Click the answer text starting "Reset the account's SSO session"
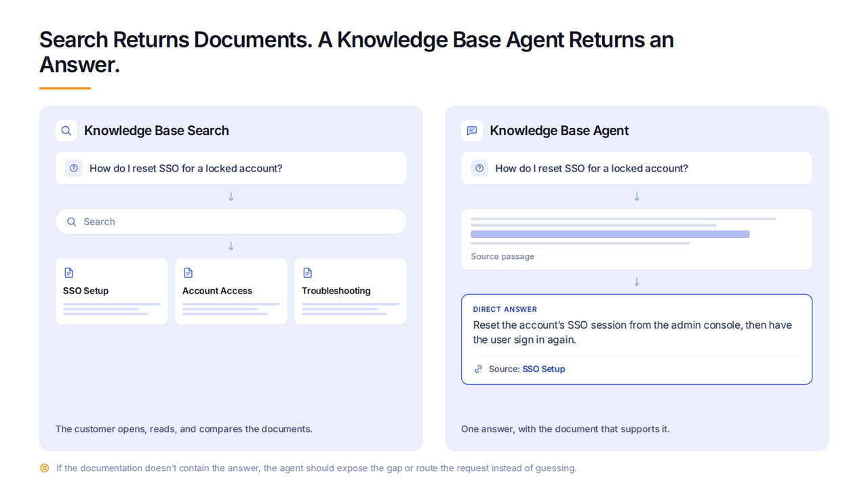The width and height of the screenshot is (868, 488). (632, 332)
